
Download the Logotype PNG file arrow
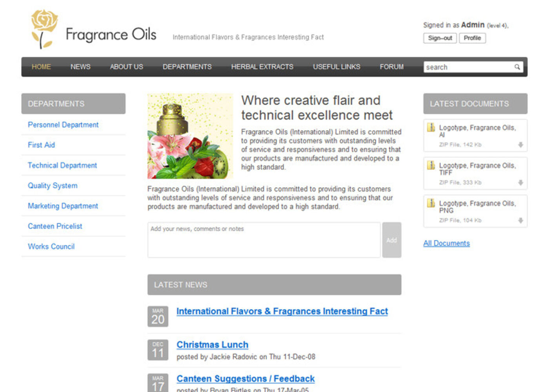point(520,221)
